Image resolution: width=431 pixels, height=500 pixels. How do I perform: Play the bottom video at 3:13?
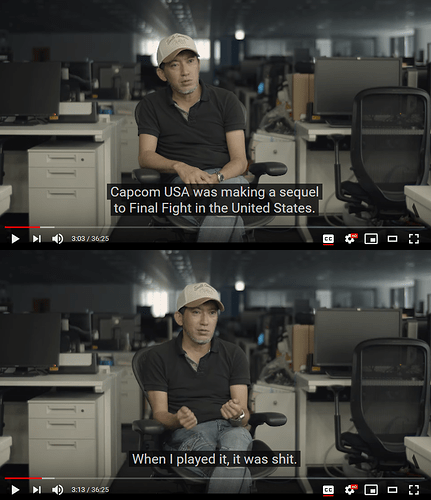click(15, 490)
